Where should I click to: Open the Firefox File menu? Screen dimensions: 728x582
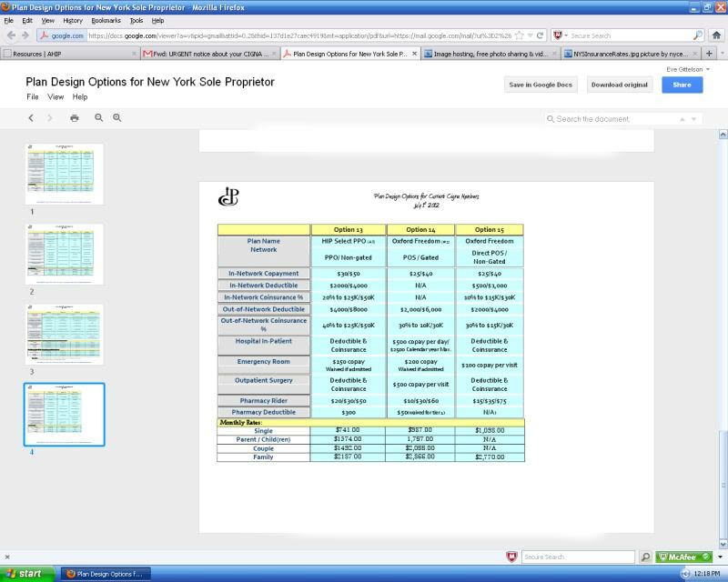tap(8, 20)
